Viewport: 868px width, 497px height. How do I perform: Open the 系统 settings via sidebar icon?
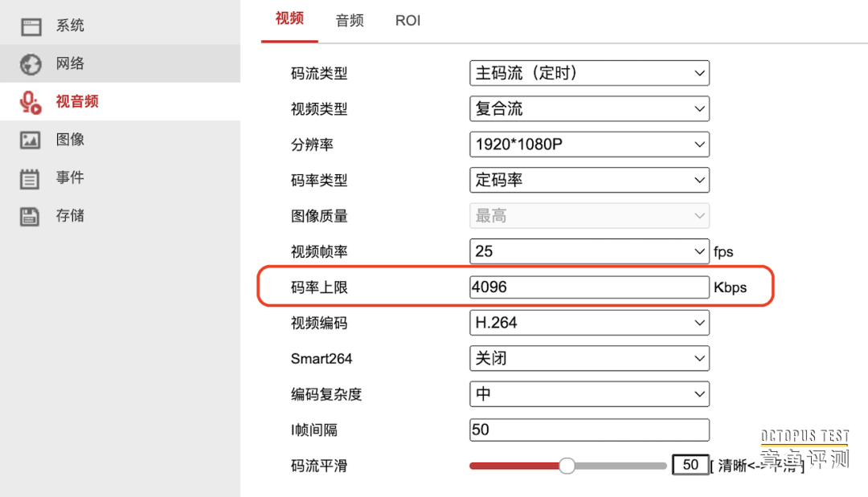click(x=30, y=25)
